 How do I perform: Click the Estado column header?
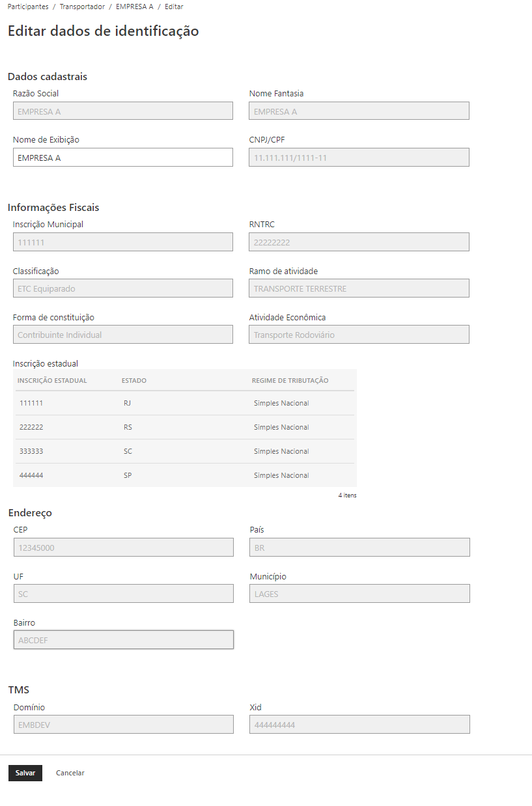(133, 381)
